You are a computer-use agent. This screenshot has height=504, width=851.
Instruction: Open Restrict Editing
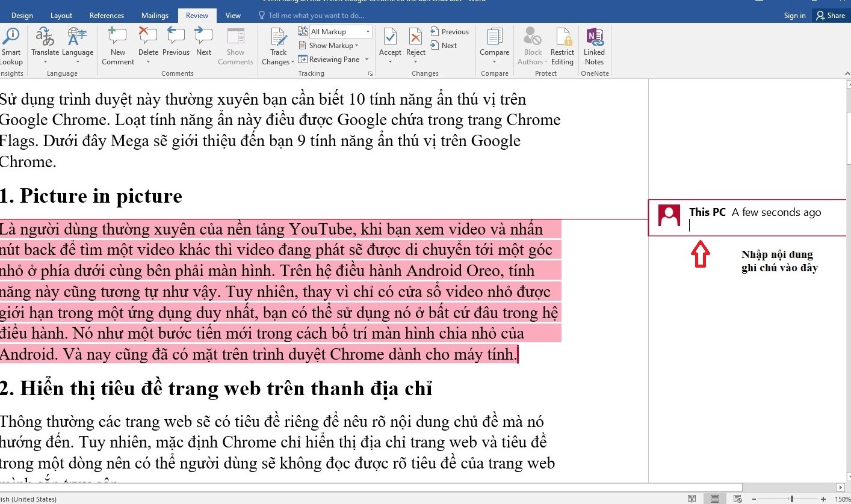point(562,46)
